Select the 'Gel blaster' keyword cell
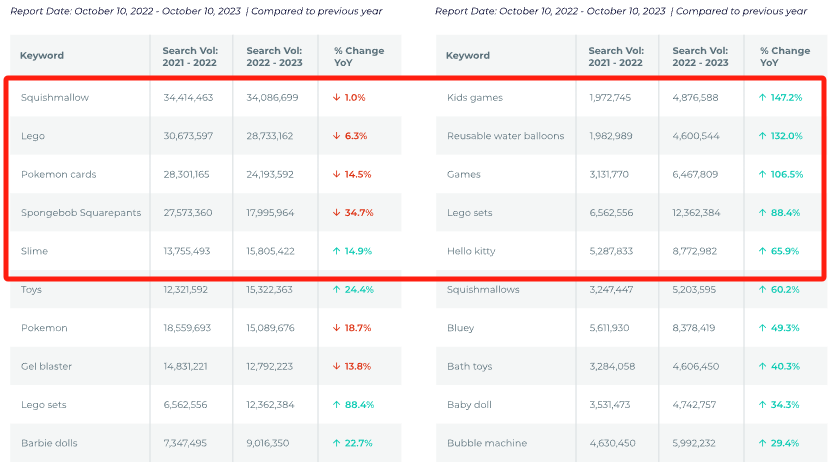The image size is (828, 474). coord(46,366)
